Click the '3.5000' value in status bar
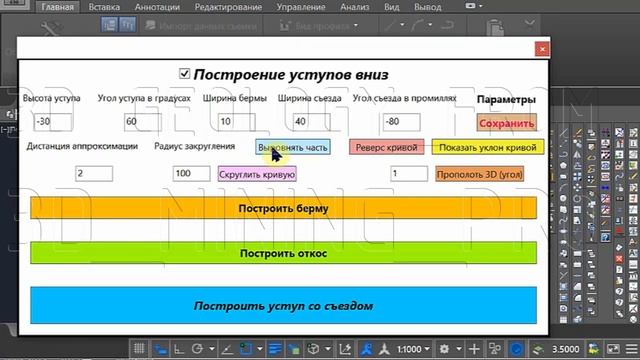This screenshot has width=640, height=360. point(565,349)
